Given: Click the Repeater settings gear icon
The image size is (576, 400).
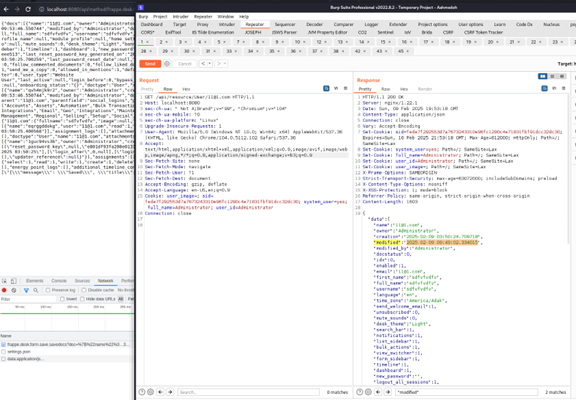Looking at the screenshot, I should point(167,64).
